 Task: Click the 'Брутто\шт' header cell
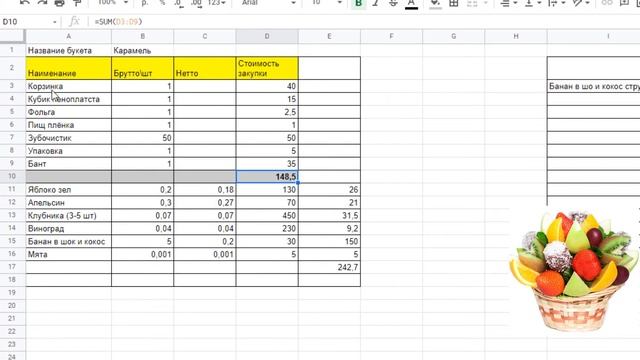(142, 68)
